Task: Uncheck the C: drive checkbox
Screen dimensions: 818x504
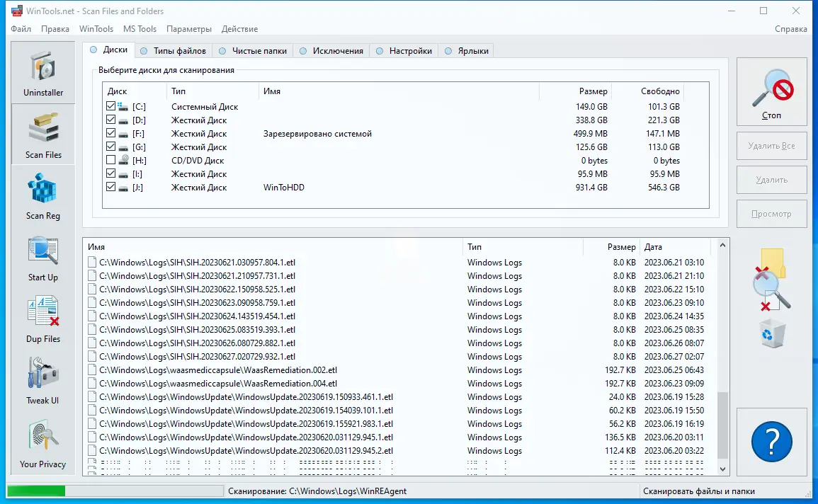Action: [x=110, y=105]
